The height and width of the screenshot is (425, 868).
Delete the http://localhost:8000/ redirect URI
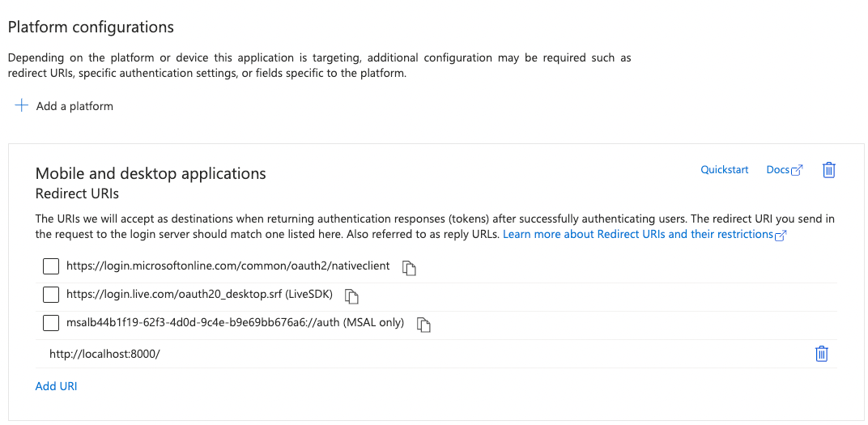tap(821, 354)
